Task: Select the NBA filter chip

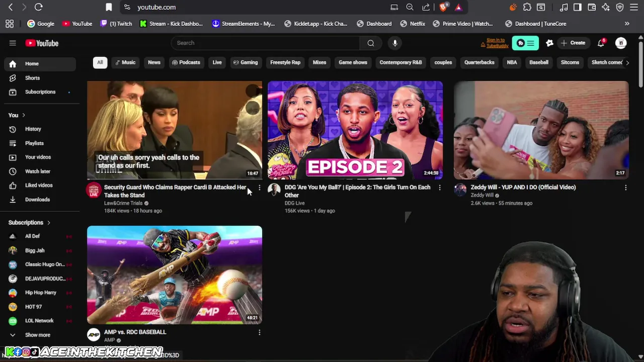Action: pos(512,62)
